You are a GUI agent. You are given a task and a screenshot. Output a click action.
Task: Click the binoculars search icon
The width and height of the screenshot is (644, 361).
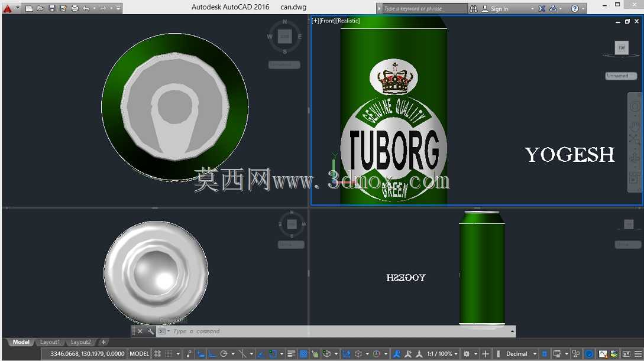[474, 8]
